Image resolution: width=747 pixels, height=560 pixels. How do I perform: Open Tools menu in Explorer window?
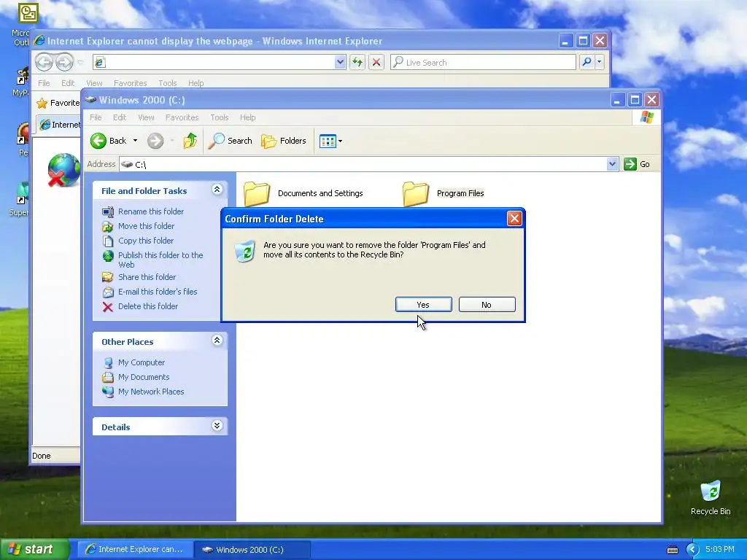(x=220, y=117)
